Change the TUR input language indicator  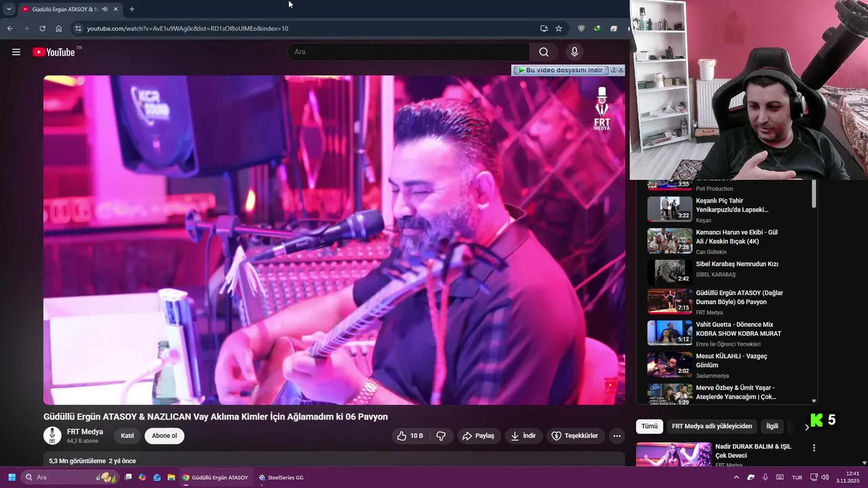pyautogui.click(x=797, y=477)
